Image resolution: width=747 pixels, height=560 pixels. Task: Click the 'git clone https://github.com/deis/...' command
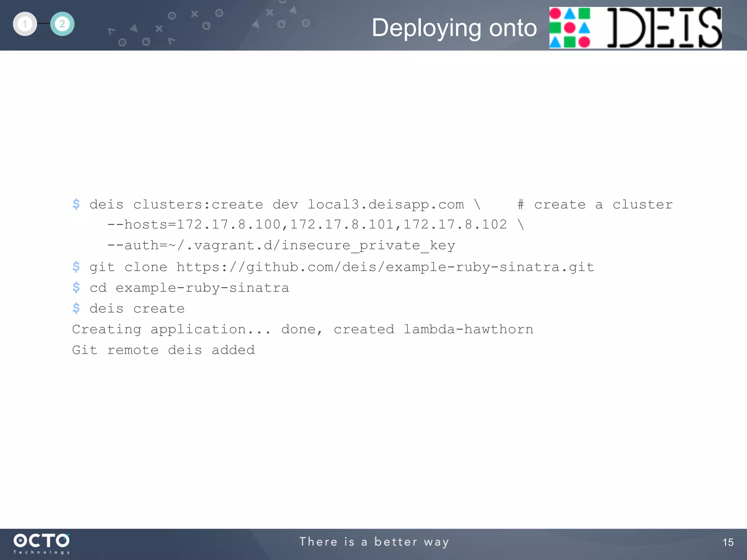(342, 267)
